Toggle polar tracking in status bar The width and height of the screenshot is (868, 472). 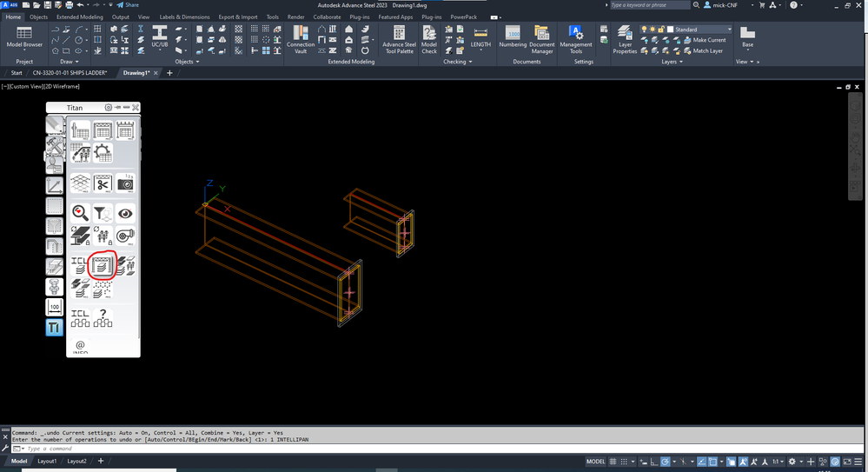click(666, 462)
